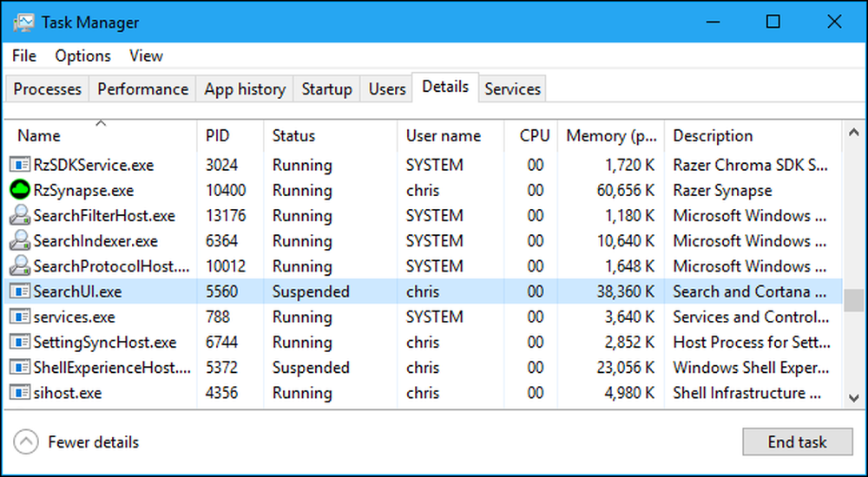Click the green RzSynapse.exe icon
This screenshot has height=477, width=868.
(x=20, y=190)
